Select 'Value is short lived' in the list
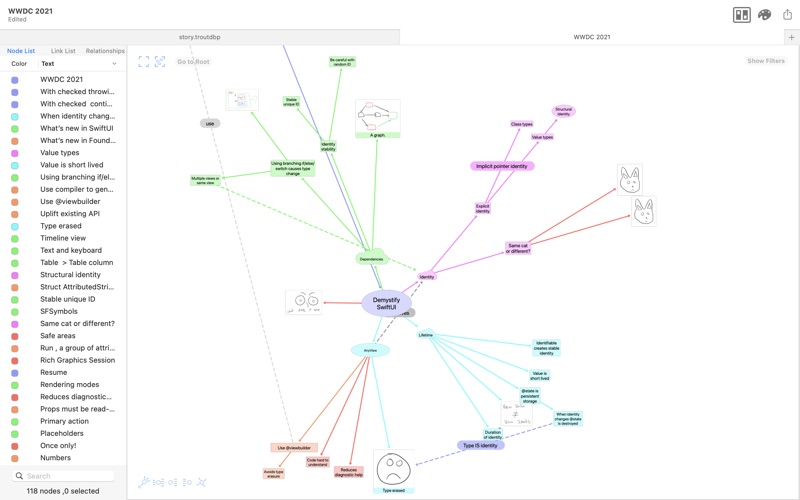This screenshot has height=500, width=800. pyautogui.click(x=71, y=165)
